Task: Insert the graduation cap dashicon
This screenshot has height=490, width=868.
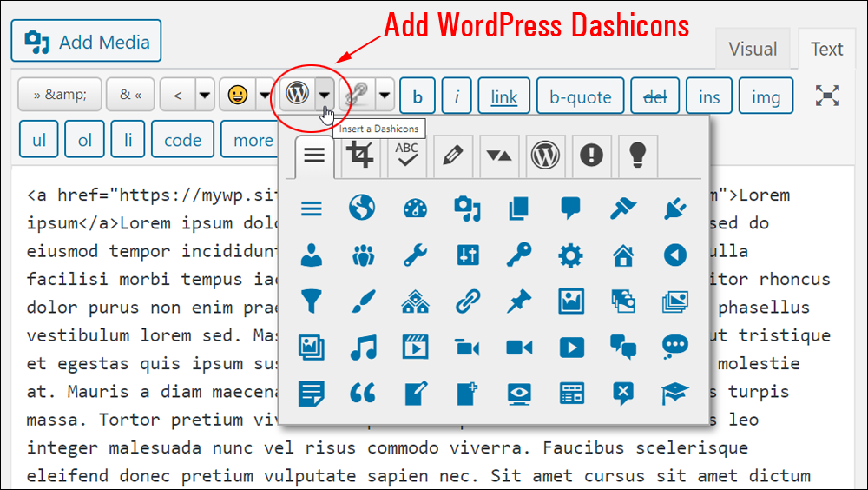Action: pos(674,394)
